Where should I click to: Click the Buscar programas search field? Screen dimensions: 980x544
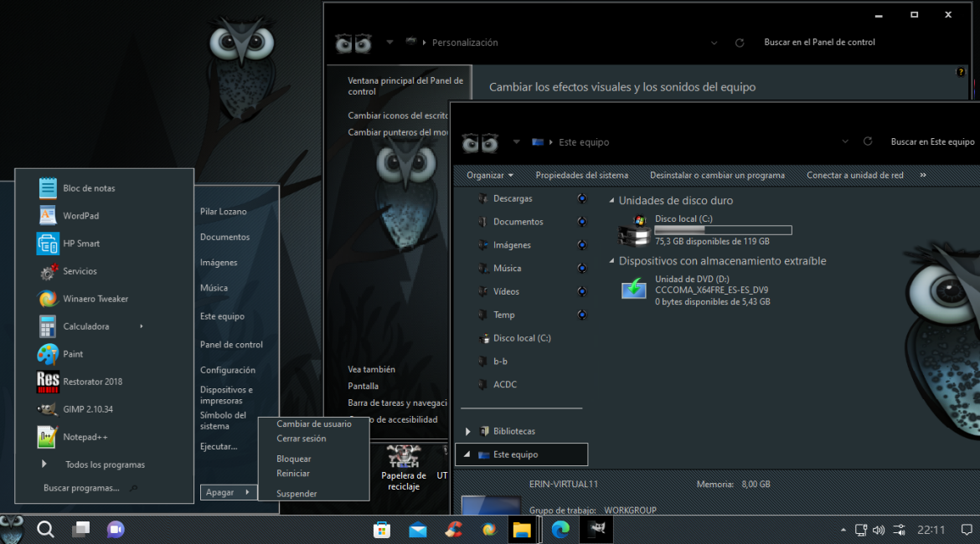82,488
